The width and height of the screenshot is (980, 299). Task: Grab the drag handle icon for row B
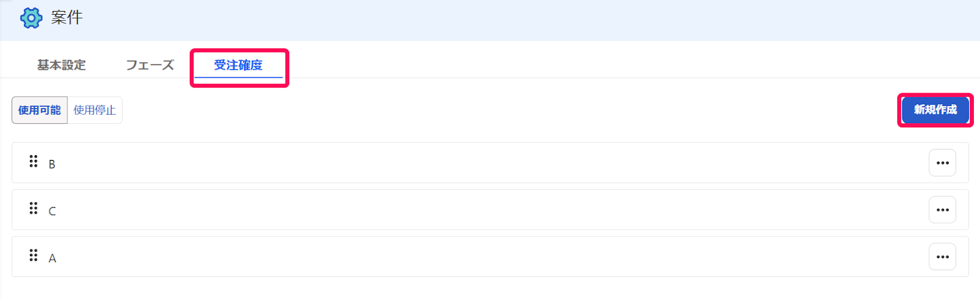tap(34, 161)
